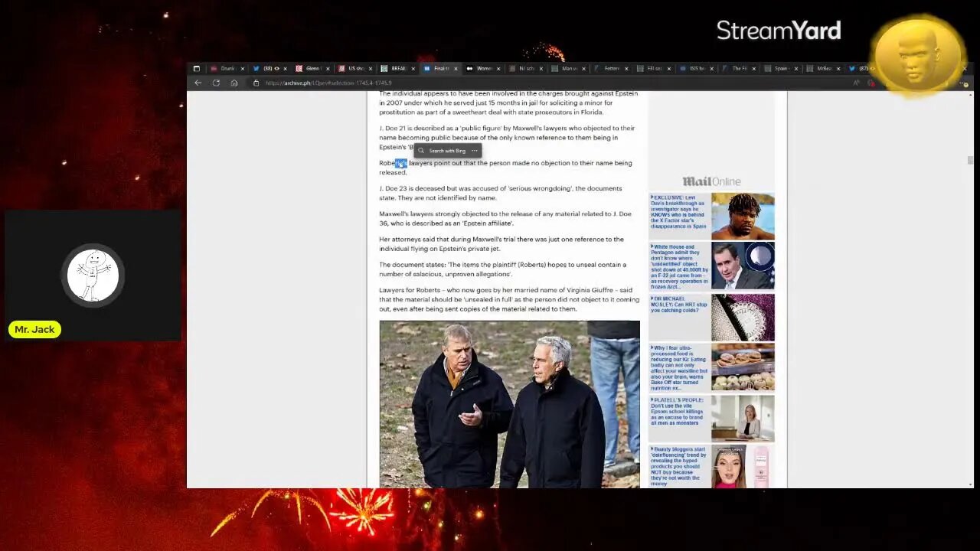Viewport: 980px width, 551px height.
Task: Click the Levi Davis article thumbnail
Action: click(743, 216)
